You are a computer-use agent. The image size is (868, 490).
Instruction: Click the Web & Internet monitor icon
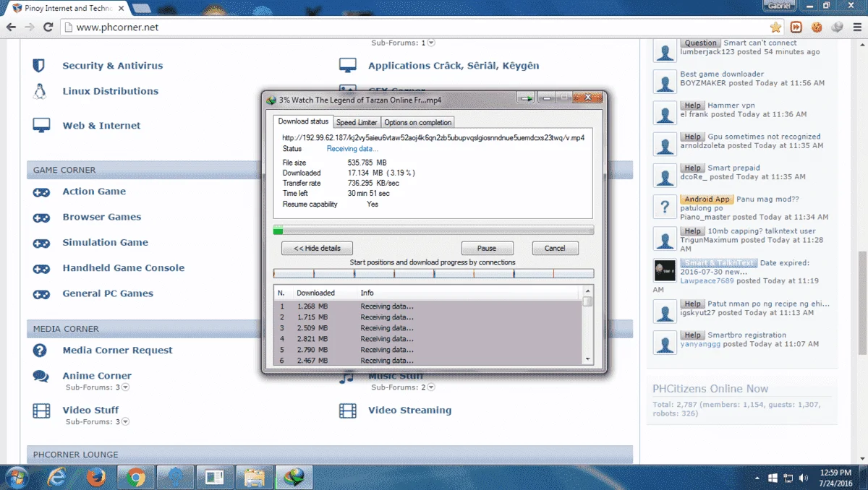point(41,125)
